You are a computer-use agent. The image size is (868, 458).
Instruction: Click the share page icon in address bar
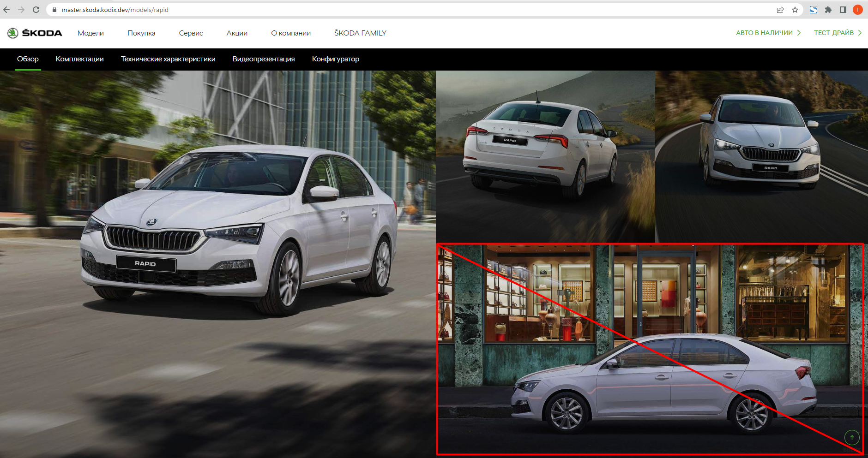tap(780, 10)
